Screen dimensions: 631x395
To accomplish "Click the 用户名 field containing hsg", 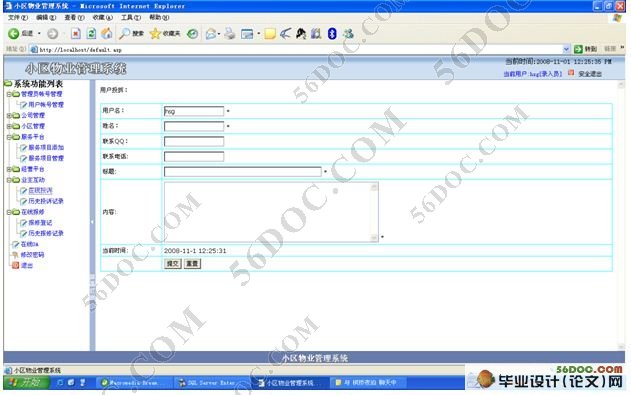I will 194,111.
